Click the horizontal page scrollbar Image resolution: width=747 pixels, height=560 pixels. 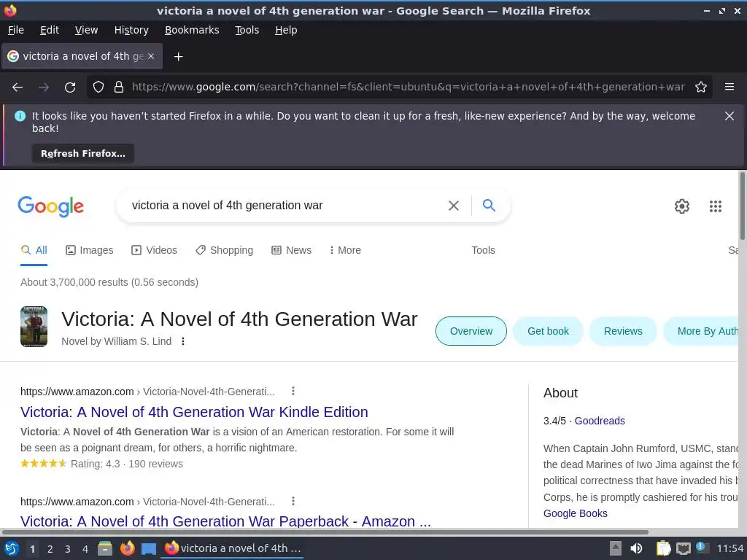tap(325, 532)
